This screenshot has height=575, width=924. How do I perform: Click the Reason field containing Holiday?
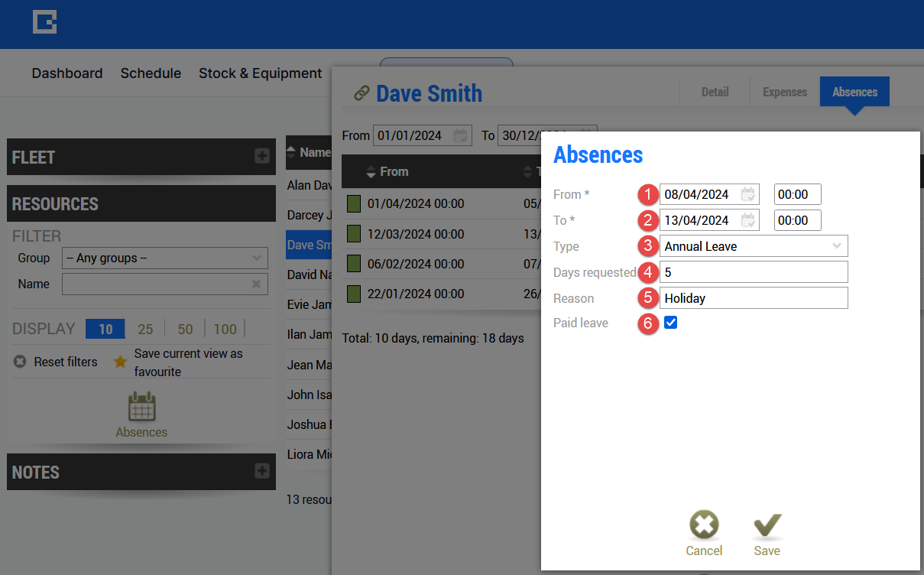(x=754, y=298)
